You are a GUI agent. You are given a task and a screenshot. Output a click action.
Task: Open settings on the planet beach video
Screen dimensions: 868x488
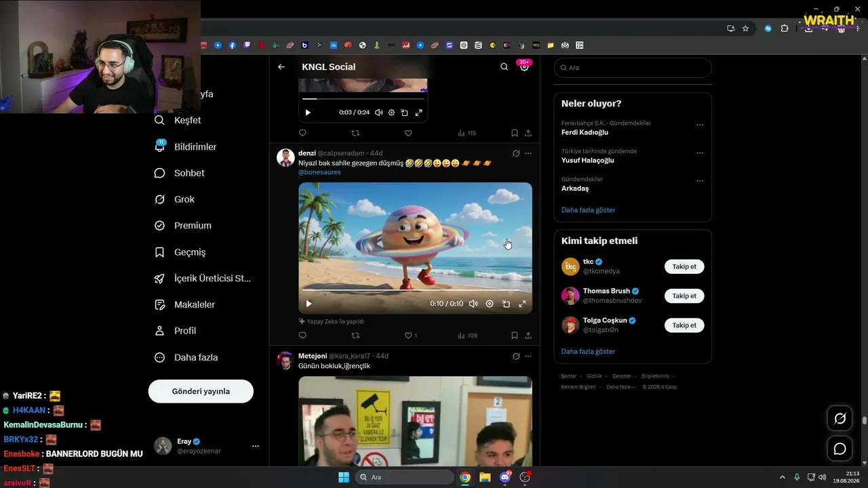point(490,304)
